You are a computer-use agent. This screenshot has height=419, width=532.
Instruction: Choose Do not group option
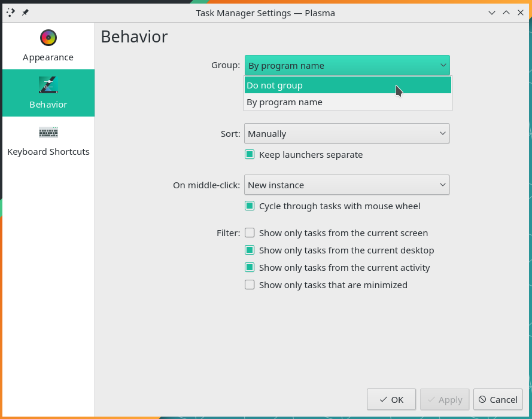point(348,85)
